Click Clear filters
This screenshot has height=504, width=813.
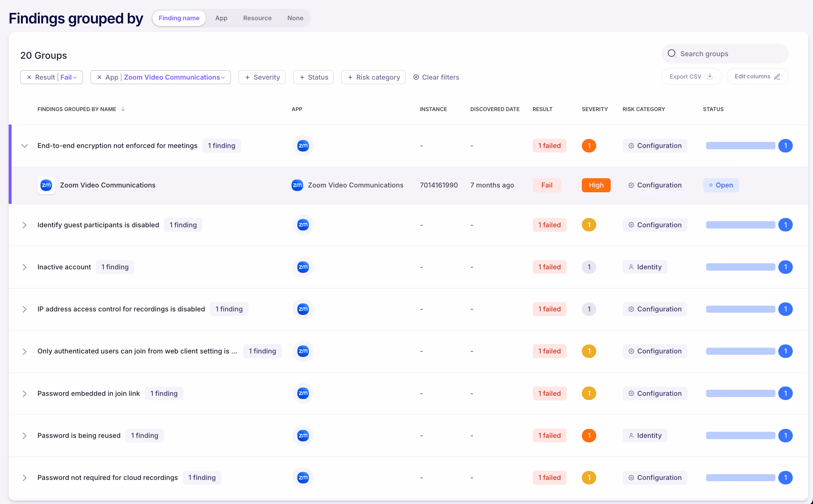point(436,77)
